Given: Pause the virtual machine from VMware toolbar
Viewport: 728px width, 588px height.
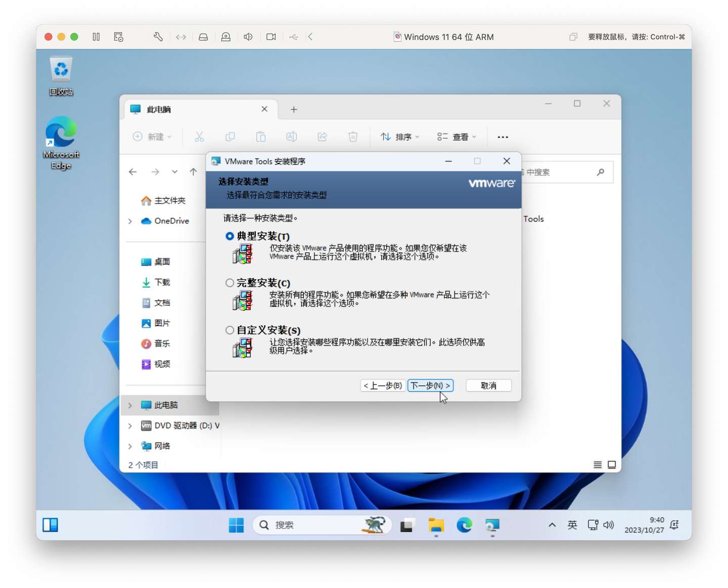Looking at the screenshot, I should click(x=96, y=37).
